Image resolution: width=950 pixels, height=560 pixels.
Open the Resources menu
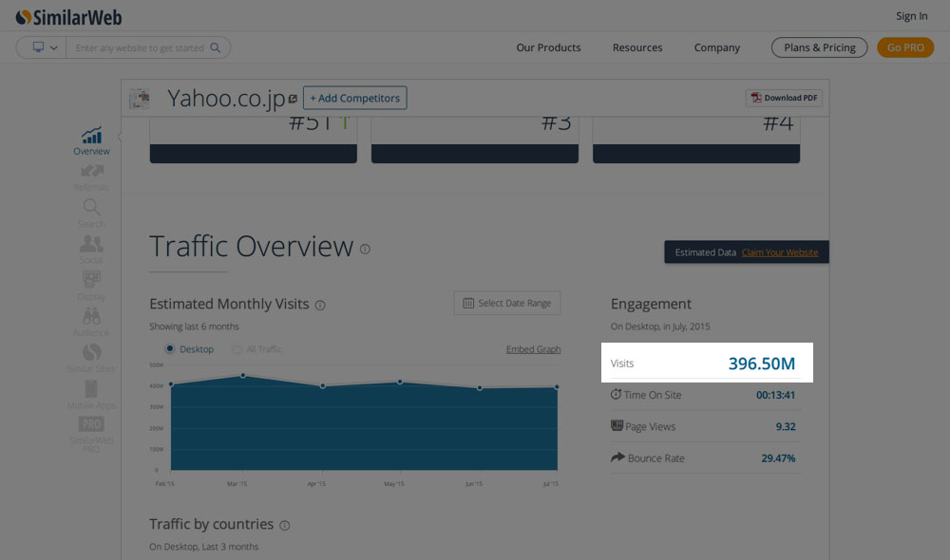637,47
